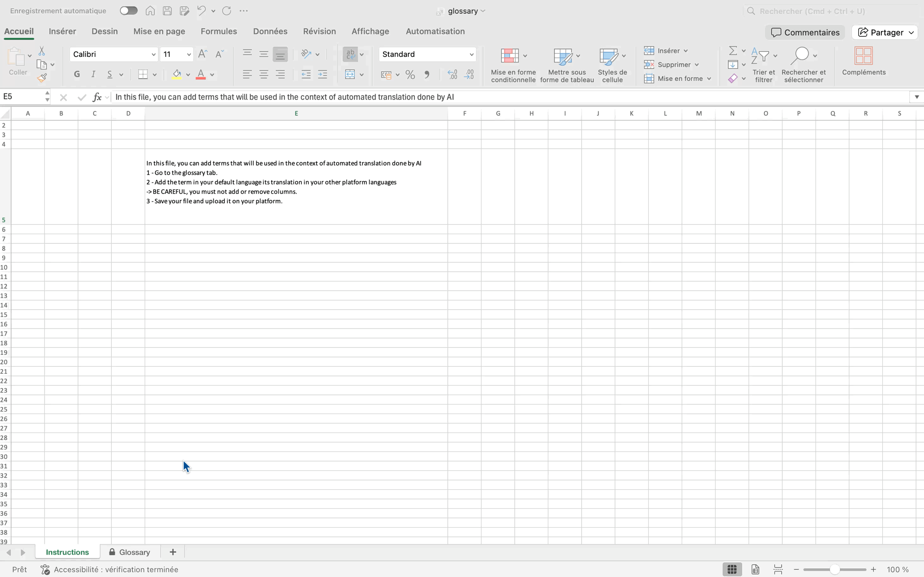This screenshot has height=577, width=924.
Task: Select the Cut (scissors) tool
Action: pos(42,50)
